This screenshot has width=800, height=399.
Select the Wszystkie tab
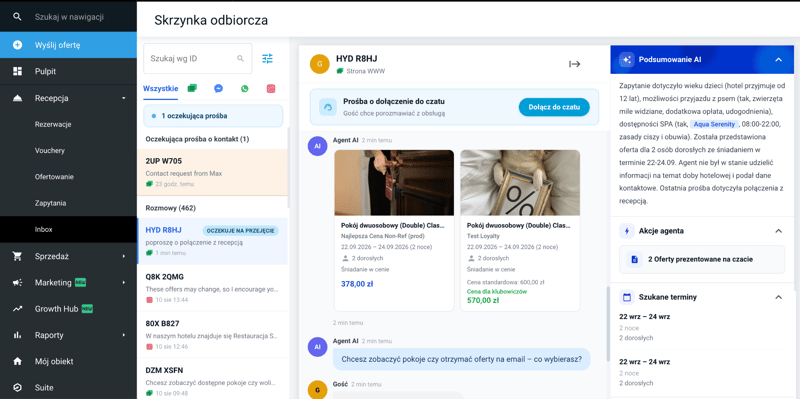[x=161, y=88]
